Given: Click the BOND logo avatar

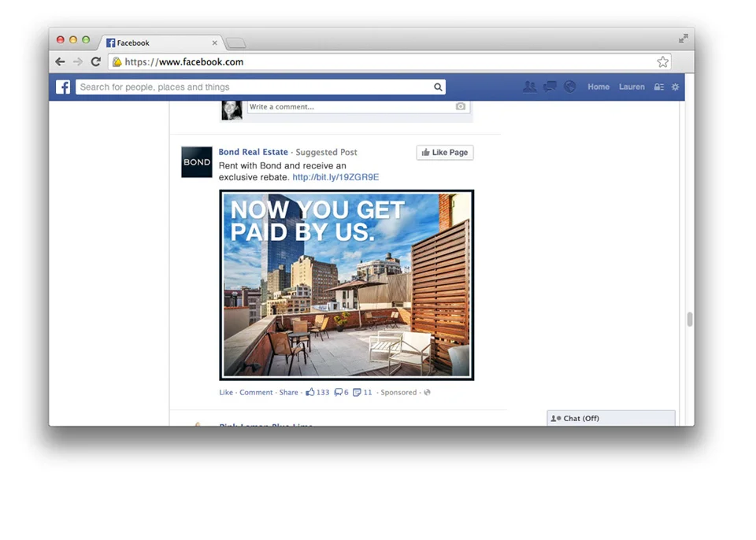Looking at the screenshot, I should click(196, 162).
